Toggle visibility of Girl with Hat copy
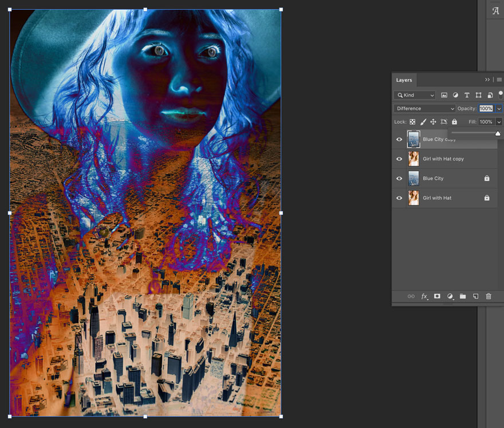Screen dimensions: 504x428 coord(399,159)
